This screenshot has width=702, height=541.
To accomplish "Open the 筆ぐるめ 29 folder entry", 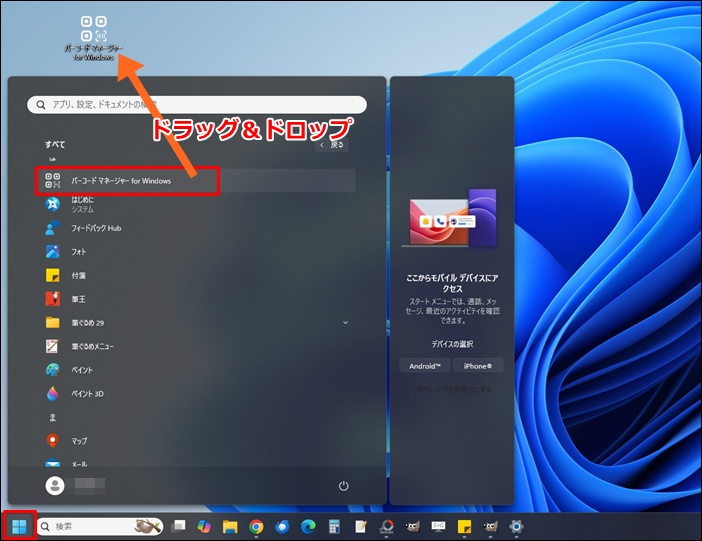I will pyautogui.click(x=196, y=323).
